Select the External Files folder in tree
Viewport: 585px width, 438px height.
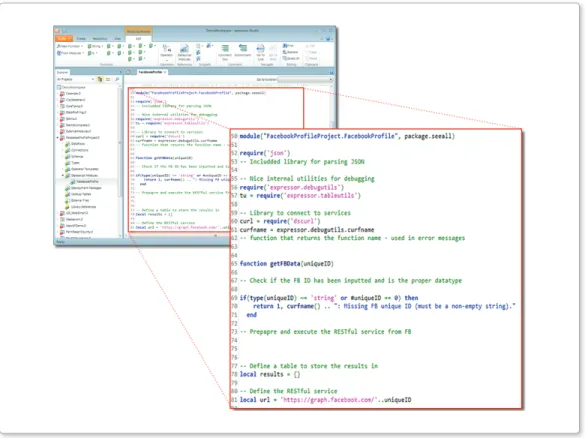pyautogui.click(x=77, y=200)
